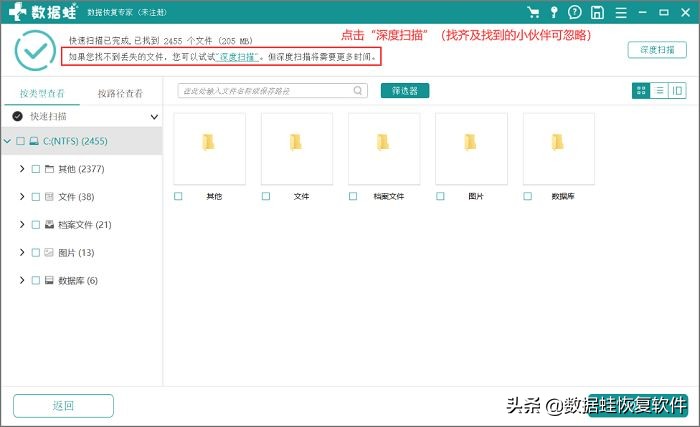Switch to thumbnail grid view
Image resolution: width=700 pixels, height=427 pixels.
641,91
